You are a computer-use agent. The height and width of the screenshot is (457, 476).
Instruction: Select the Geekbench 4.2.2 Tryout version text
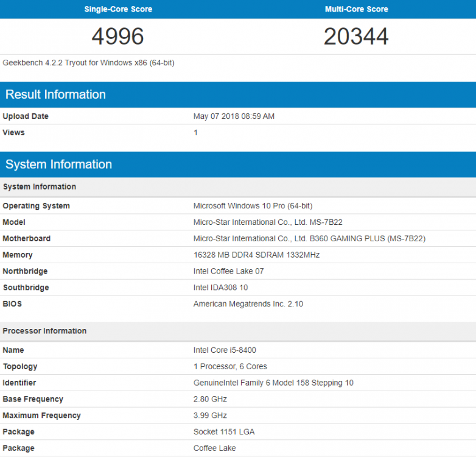click(88, 63)
